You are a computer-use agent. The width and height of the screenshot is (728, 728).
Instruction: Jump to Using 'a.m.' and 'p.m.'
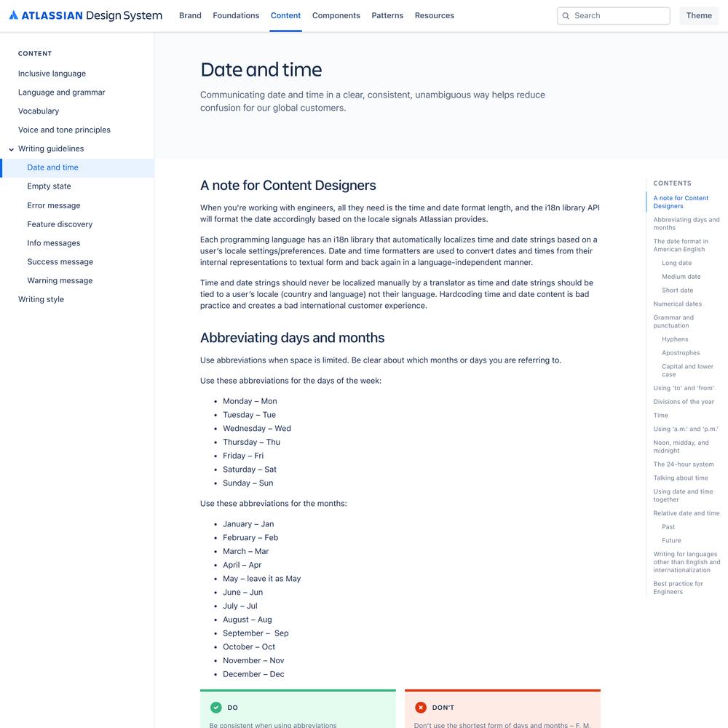coord(686,429)
